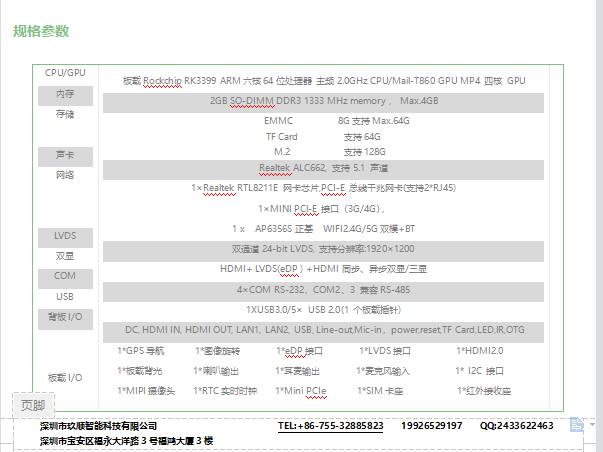
Task: Click the 1*HDMI2.0 item
Action: [x=480, y=351]
